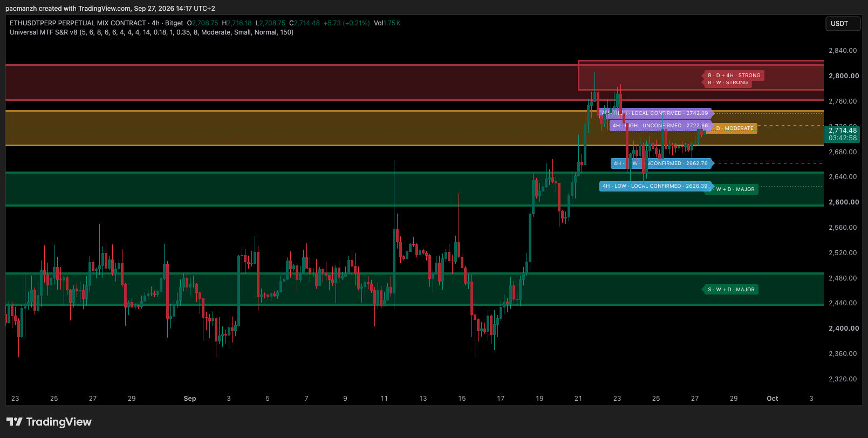
Task: Click the +5.73 (+0.21%) change value
Action: [346, 23]
